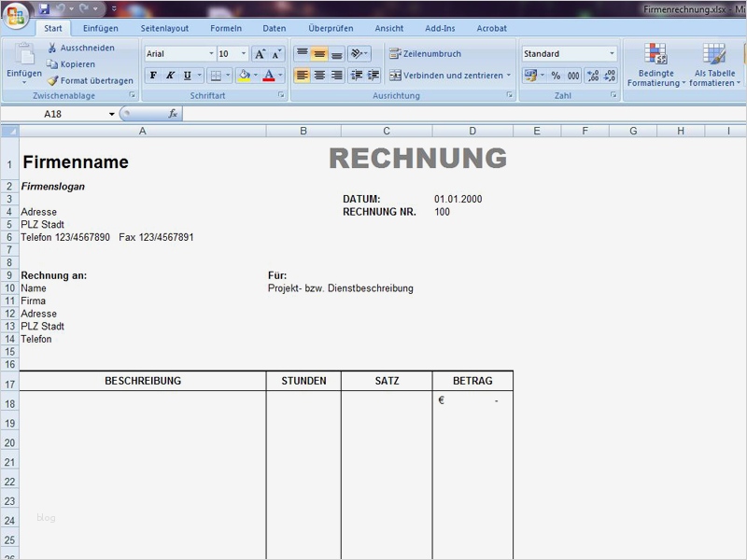Viewport: 747px width, 560px height.
Task: Activate Format übertragen
Action: 52,80
